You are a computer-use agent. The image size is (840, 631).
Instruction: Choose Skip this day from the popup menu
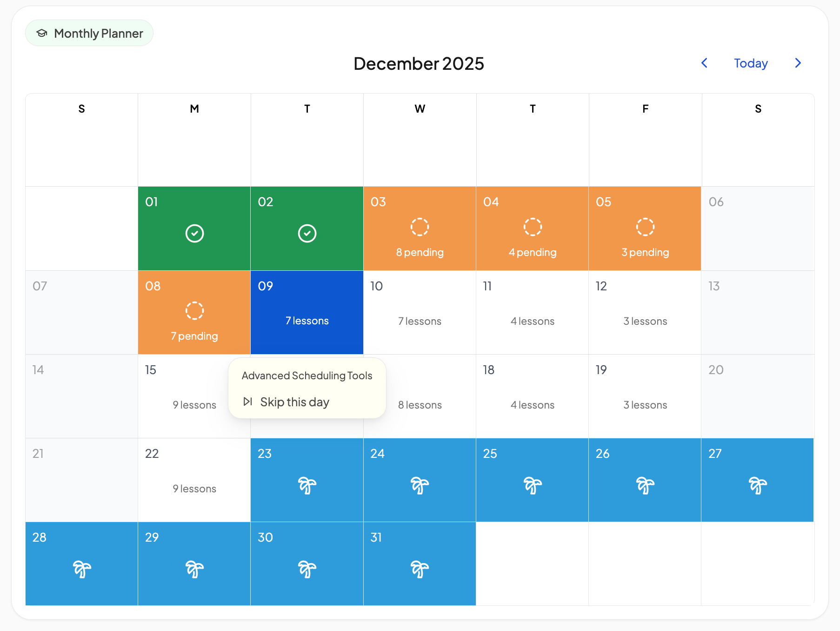294,402
